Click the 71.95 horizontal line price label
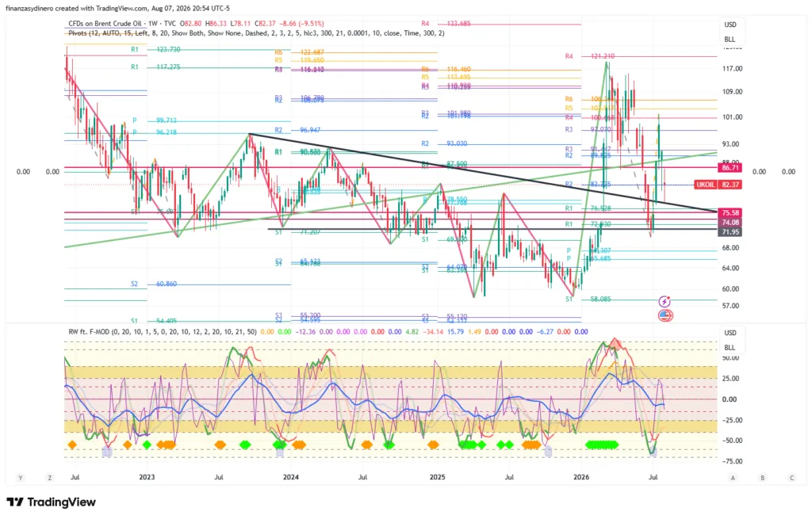 coord(730,232)
